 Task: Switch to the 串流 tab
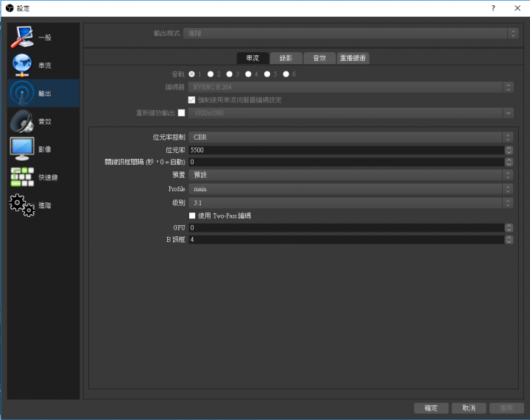pyautogui.click(x=252, y=58)
